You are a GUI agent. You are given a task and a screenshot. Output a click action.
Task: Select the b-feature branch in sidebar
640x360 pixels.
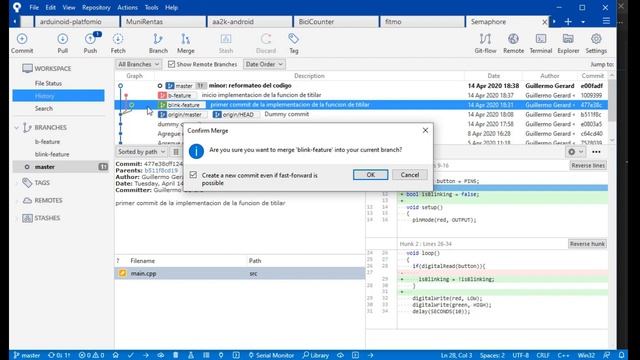tap(47, 142)
